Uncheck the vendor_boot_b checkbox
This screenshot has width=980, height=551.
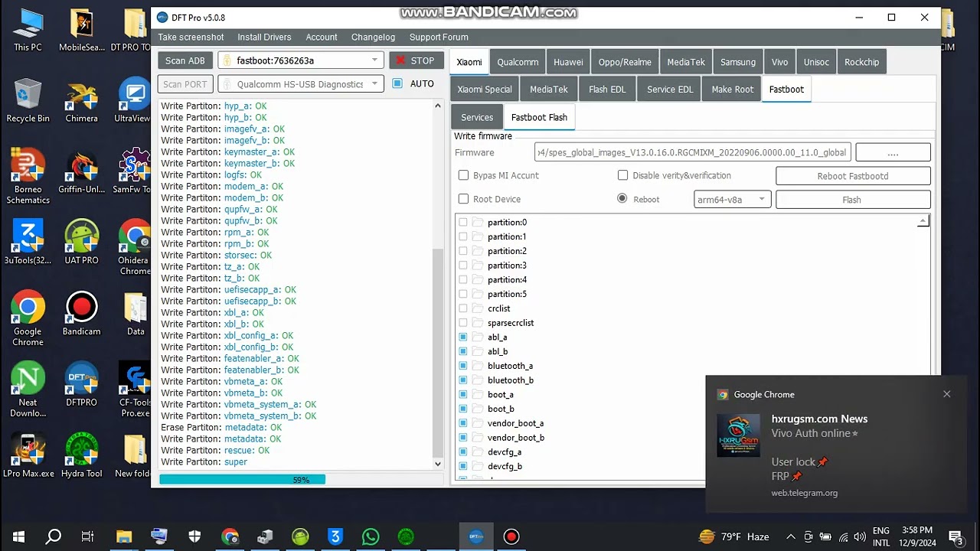tap(463, 438)
